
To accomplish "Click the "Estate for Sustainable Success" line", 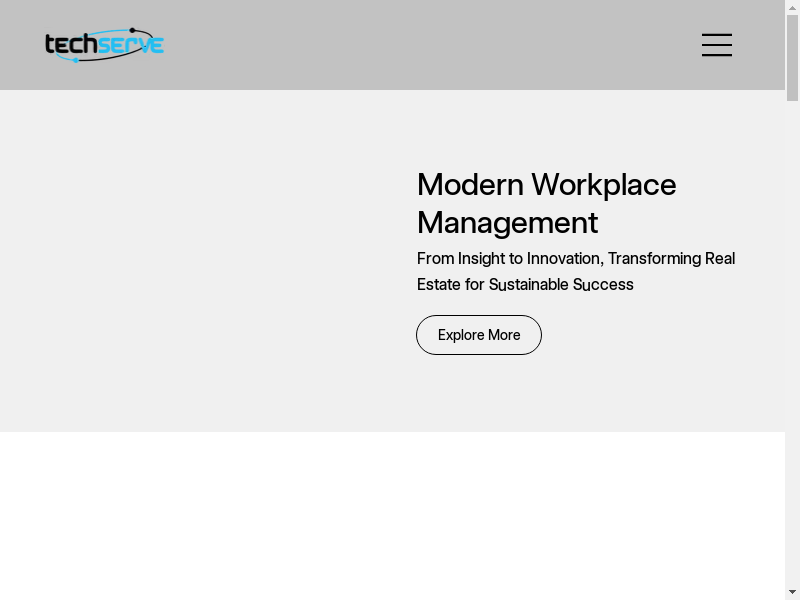I will [x=525, y=284].
